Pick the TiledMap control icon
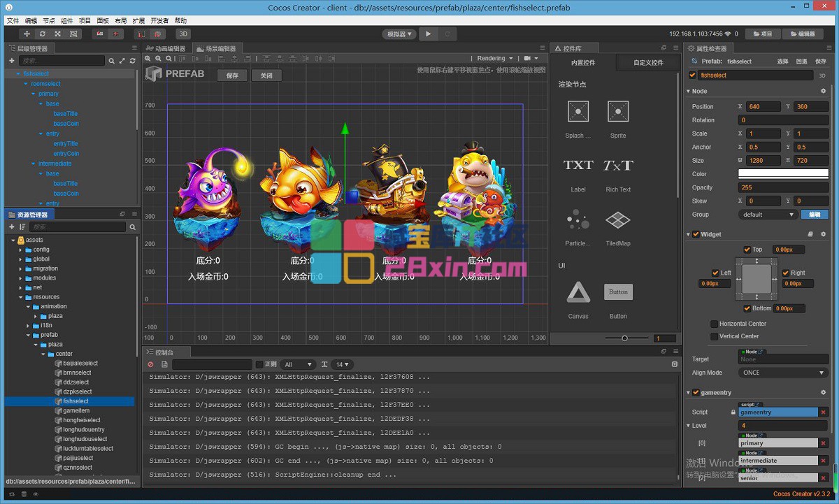The width and height of the screenshot is (839, 504). click(x=618, y=220)
